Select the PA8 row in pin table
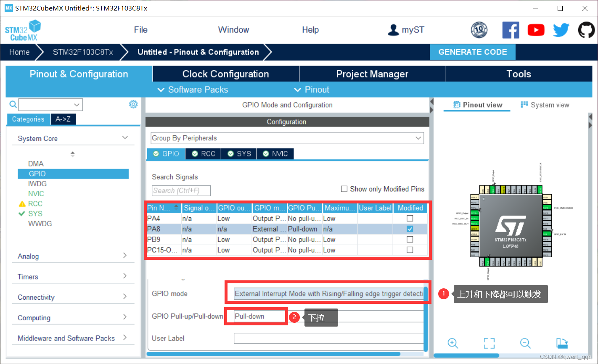This screenshot has height=364, width=598. pyautogui.click(x=287, y=229)
